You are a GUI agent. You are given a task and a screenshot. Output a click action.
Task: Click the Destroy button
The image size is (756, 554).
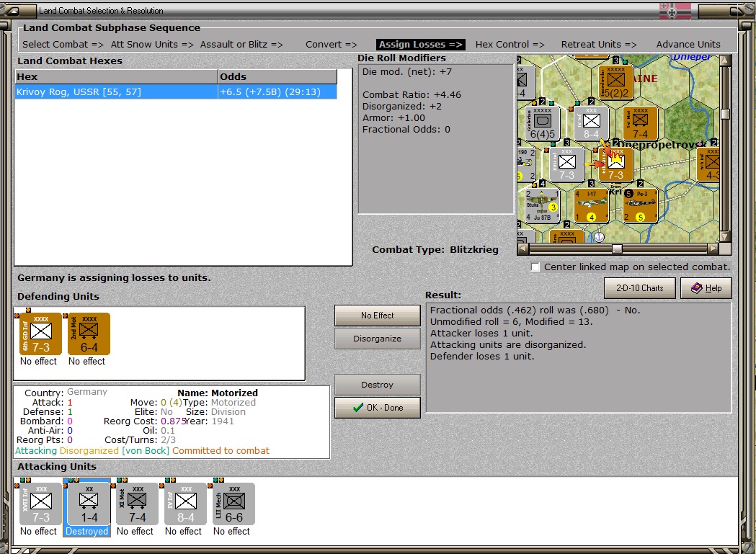[378, 385]
